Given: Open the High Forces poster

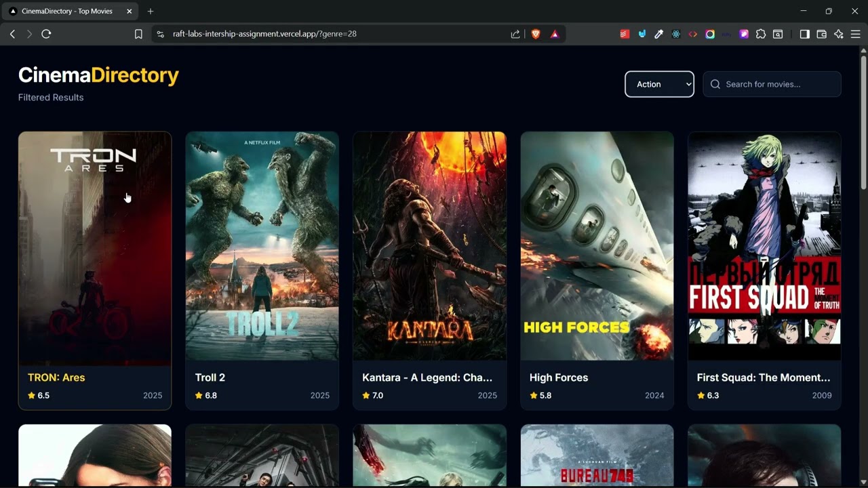Looking at the screenshot, I should tap(597, 246).
